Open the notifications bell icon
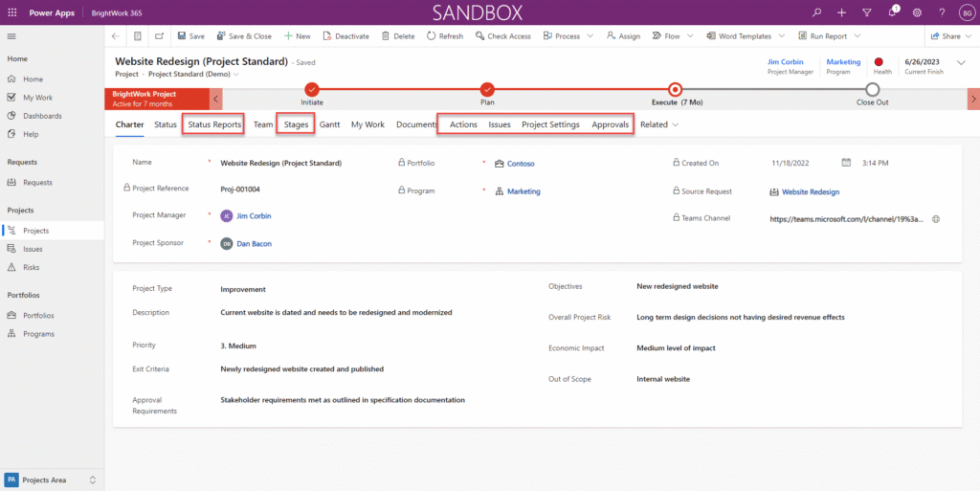The width and height of the screenshot is (980, 491). [891, 12]
